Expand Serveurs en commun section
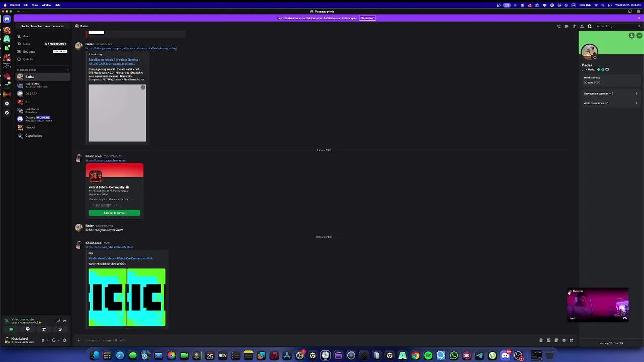644x362 pixels. (x=610, y=94)
